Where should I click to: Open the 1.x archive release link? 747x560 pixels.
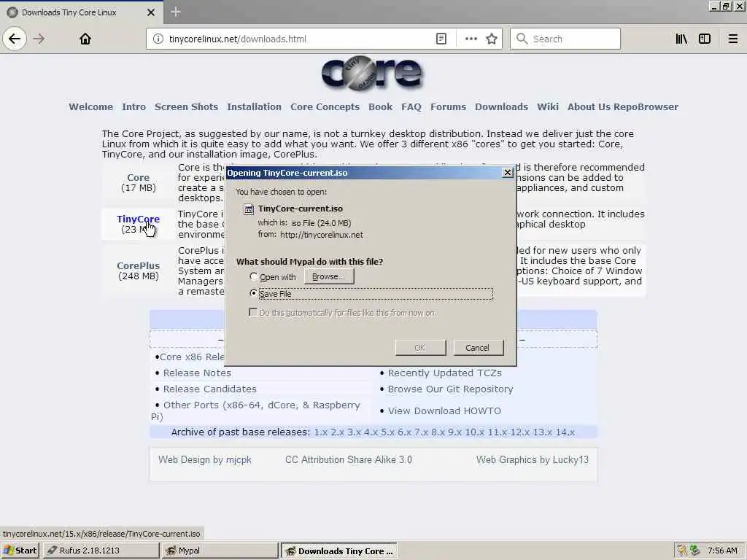point(321,432)
